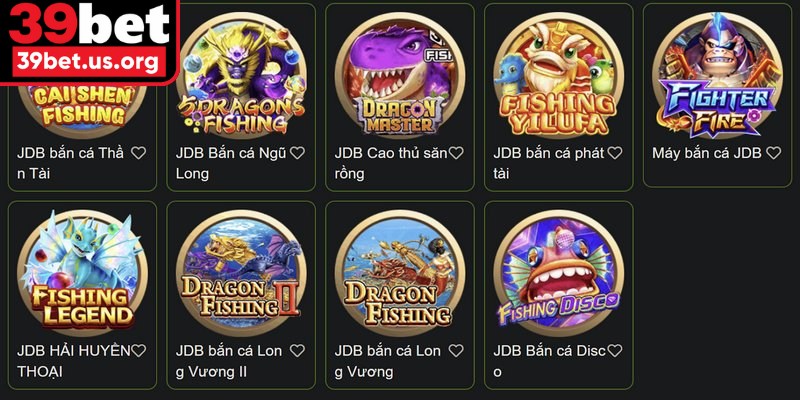
Task: Open the Fishing Yilufa game icon
Action: [558, 76]
